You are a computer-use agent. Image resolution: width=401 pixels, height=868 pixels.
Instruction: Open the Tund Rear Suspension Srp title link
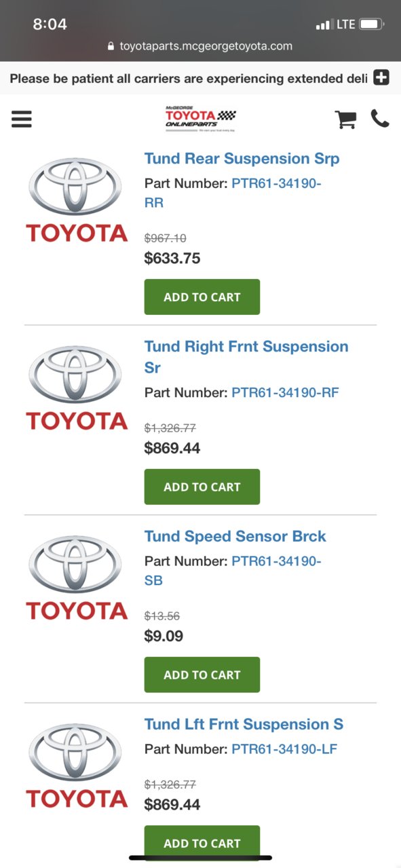click(242, 159)
